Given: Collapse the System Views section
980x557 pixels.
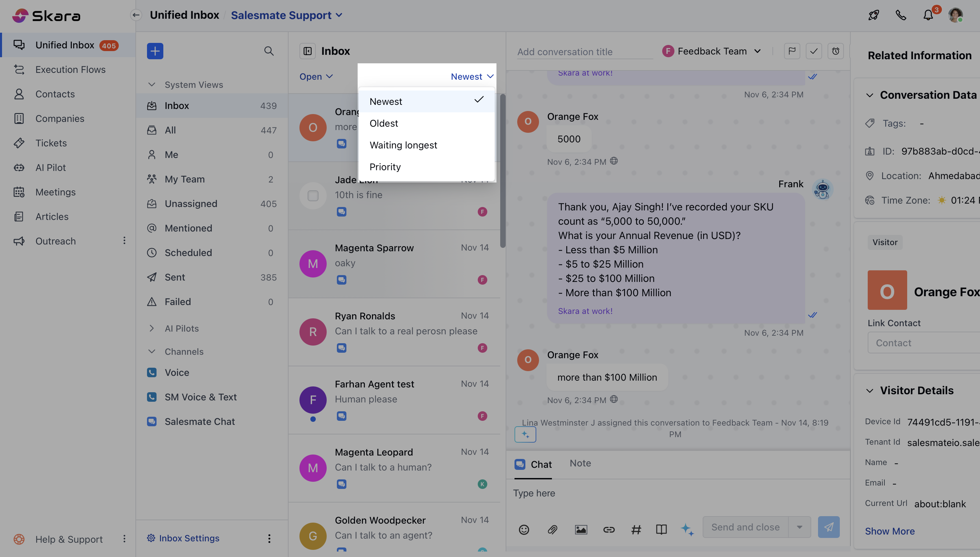Looking at the screenshot, I should 152,84.
